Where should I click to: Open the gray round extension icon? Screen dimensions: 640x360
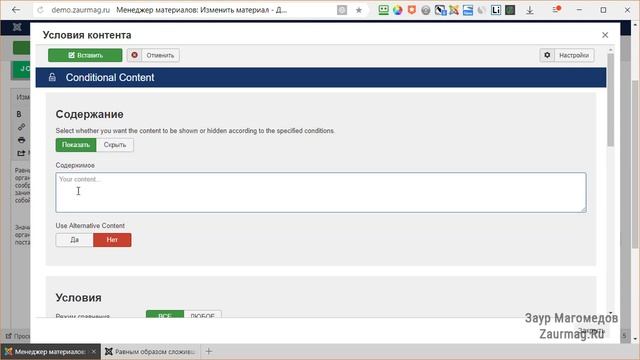point(426,10)
